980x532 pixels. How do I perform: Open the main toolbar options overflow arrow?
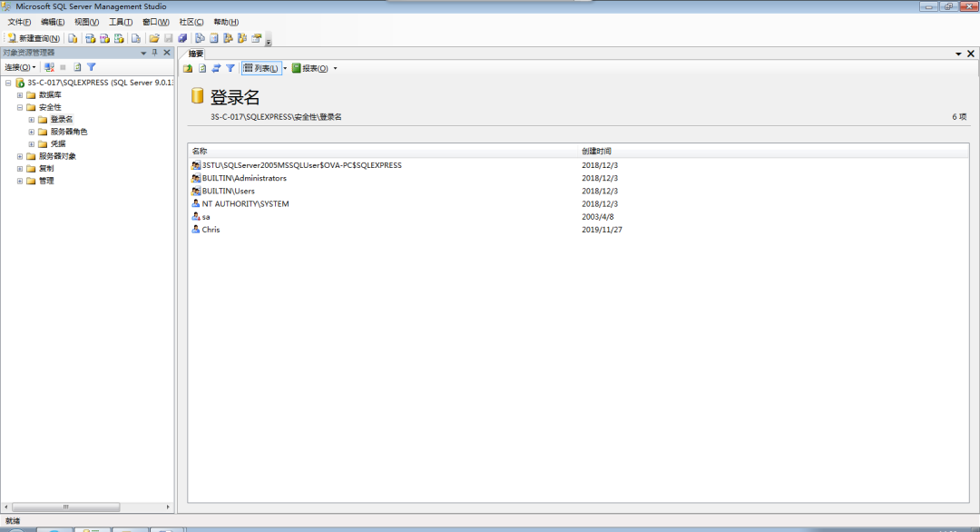[268, 41]
